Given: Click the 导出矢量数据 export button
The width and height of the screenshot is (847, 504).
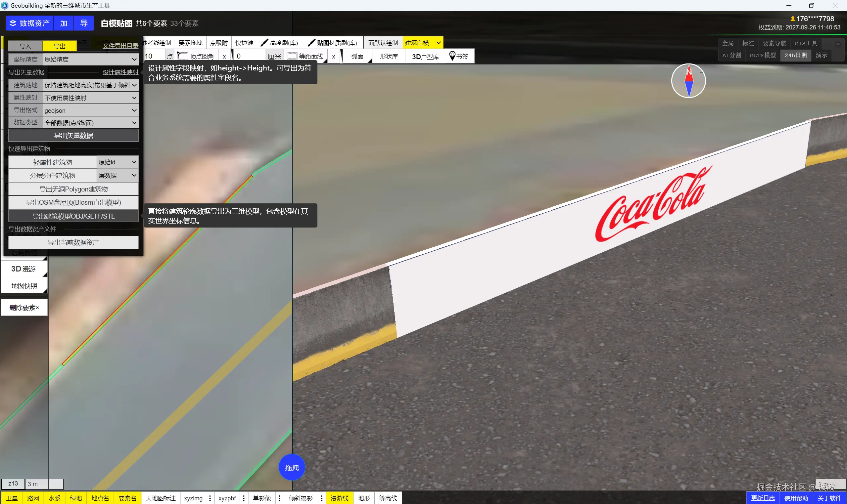Looking at the screenshot, I should [x=73, y=136].
